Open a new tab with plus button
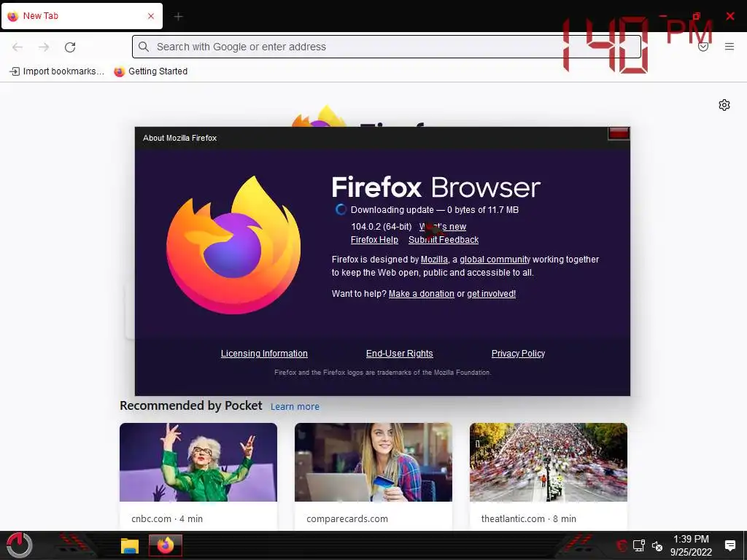The height and width of the screenshot is (560, 747). click(178, 17)
